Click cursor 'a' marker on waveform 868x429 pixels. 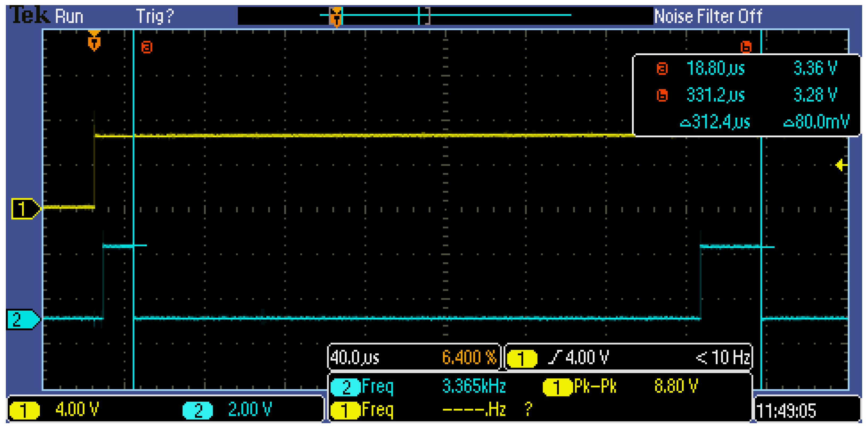[x=147, y=47]
